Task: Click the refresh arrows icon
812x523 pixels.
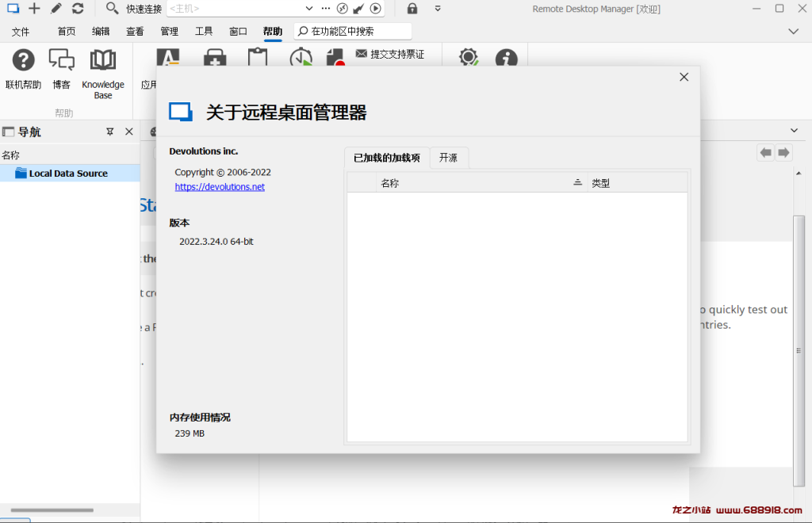Action: coord(78,8)
